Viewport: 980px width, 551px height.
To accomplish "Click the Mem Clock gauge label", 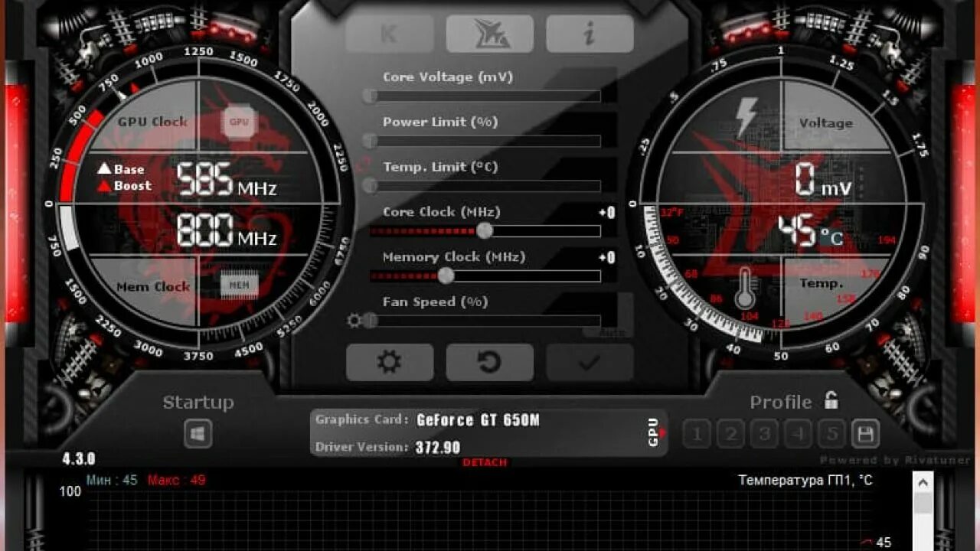I will tap(153, 287).
